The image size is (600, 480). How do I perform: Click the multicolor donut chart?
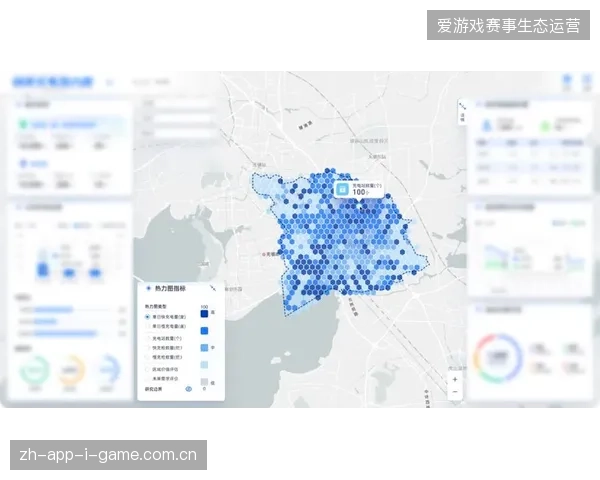click(497, 358)
